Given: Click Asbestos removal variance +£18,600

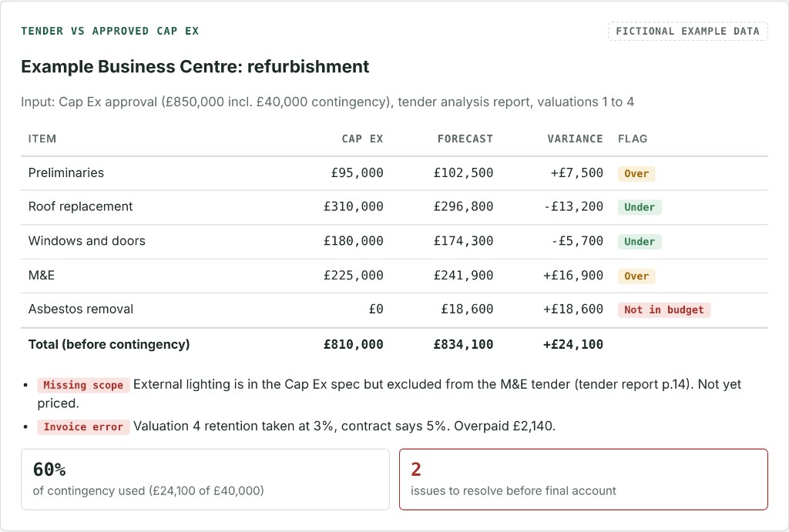Looking at the screenshot, I should click(573, 309).
